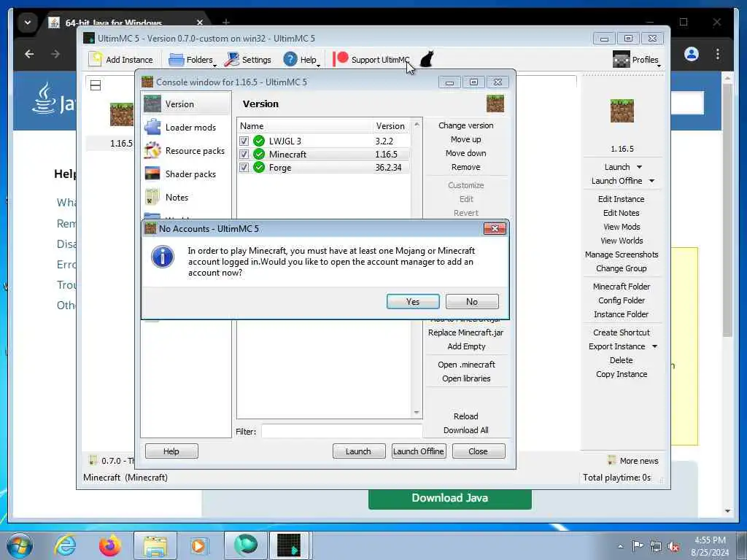Uncheck the LWJGL 3 component checkbox
This screenshot has width=747, height=560.
[x=244, y=141]
